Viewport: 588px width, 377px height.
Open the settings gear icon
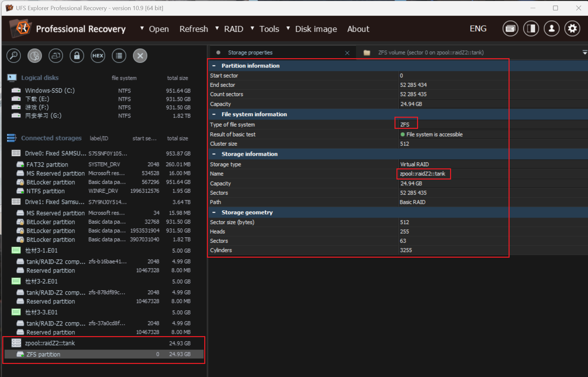572,29
